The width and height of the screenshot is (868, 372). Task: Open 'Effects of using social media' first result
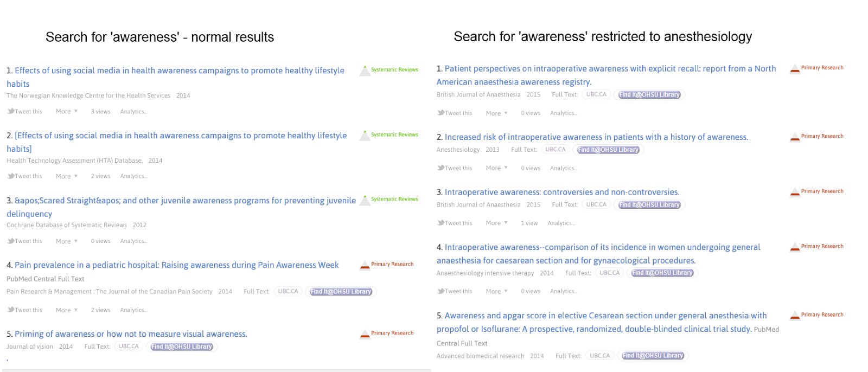(179, 70)
